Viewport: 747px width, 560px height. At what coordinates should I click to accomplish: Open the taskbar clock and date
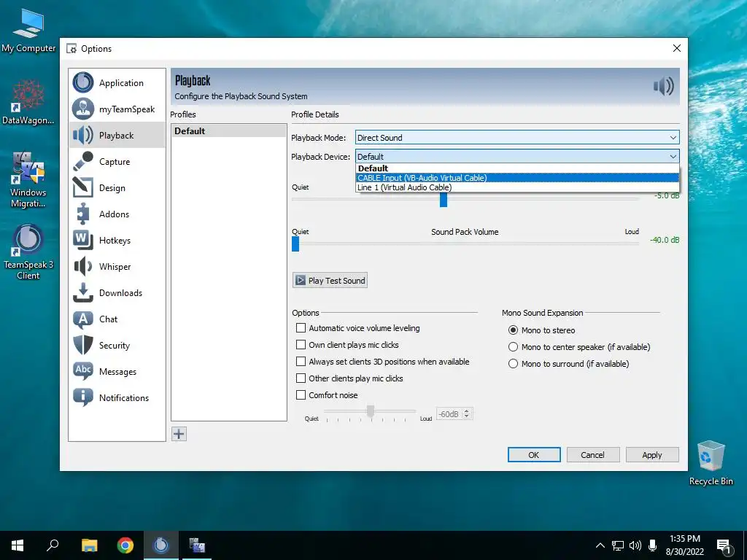pos(684,545)
